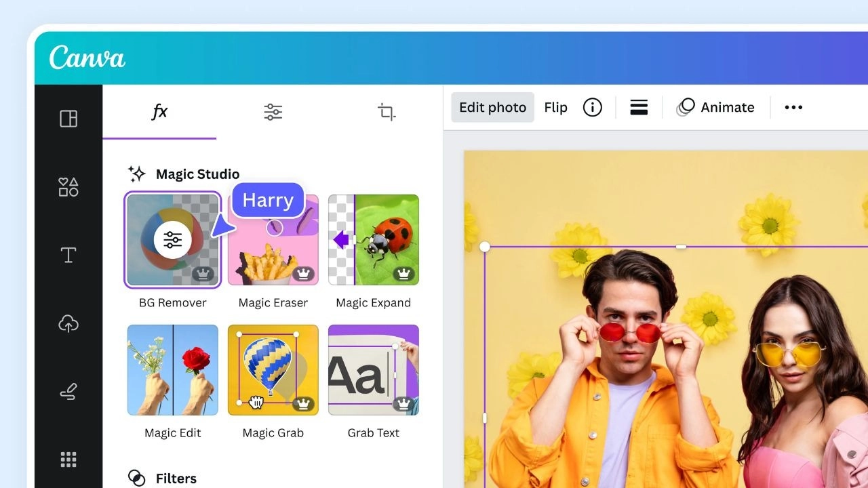Open the line weight border style icon
The image size is (868, 488).
(639, 107)
